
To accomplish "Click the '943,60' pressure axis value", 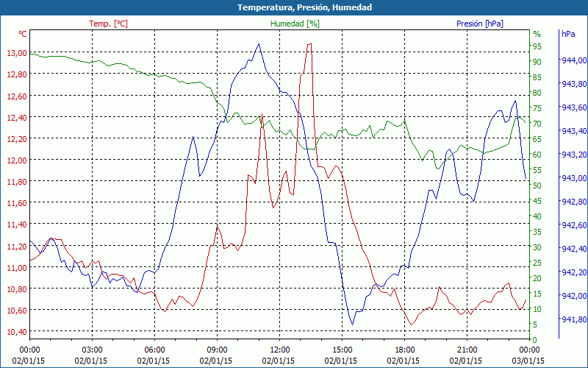I will [x=574, y=107].
